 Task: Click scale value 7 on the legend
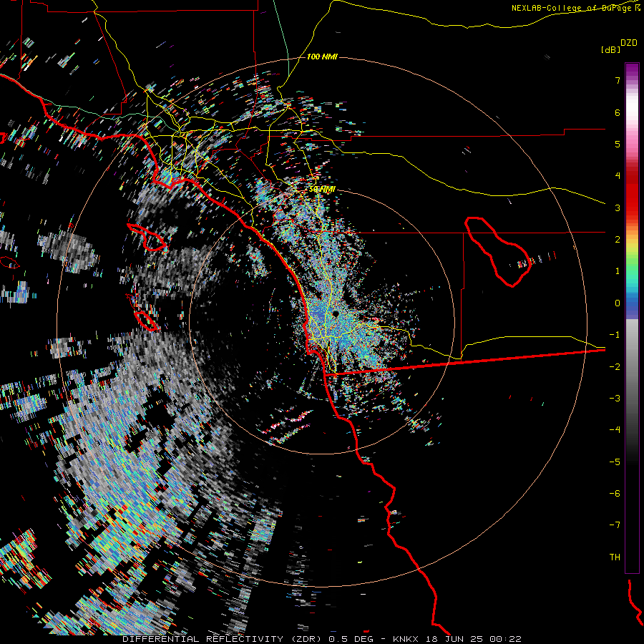click(618, 80)
